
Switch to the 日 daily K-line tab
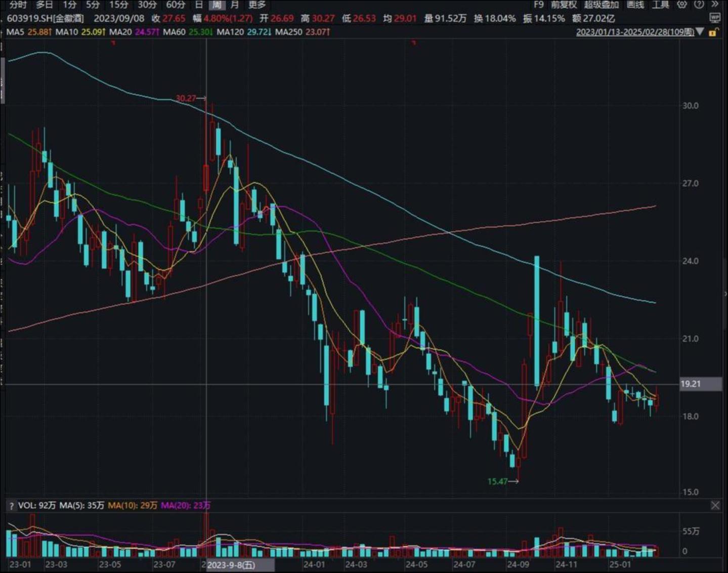click(199, 5)
